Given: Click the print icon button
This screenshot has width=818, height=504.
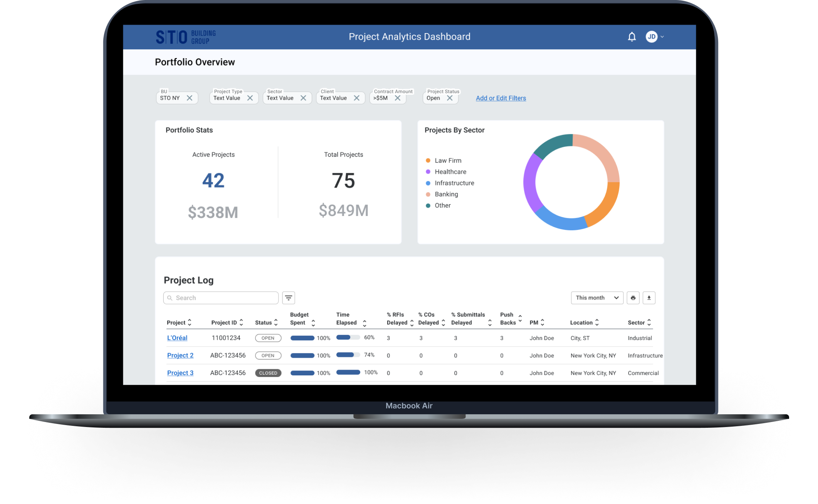Looking at the screenshot, I should click(633, 298).
